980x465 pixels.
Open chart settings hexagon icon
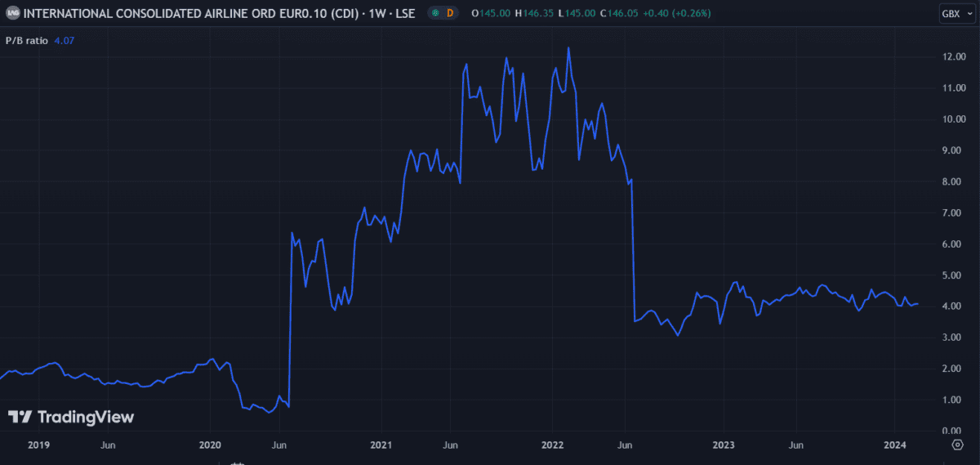click(x=957, y=445)
